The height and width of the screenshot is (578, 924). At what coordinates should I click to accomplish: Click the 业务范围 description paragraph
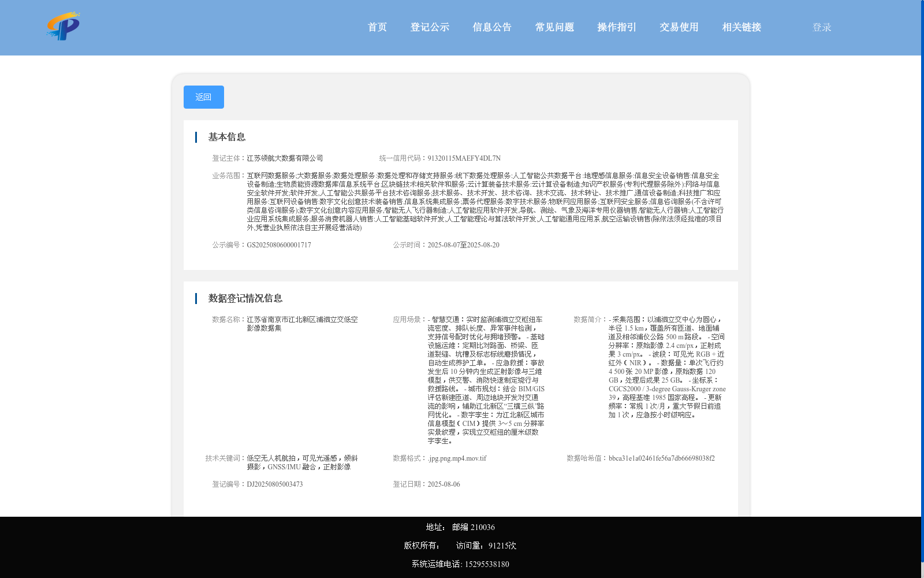tap(485, 202)
